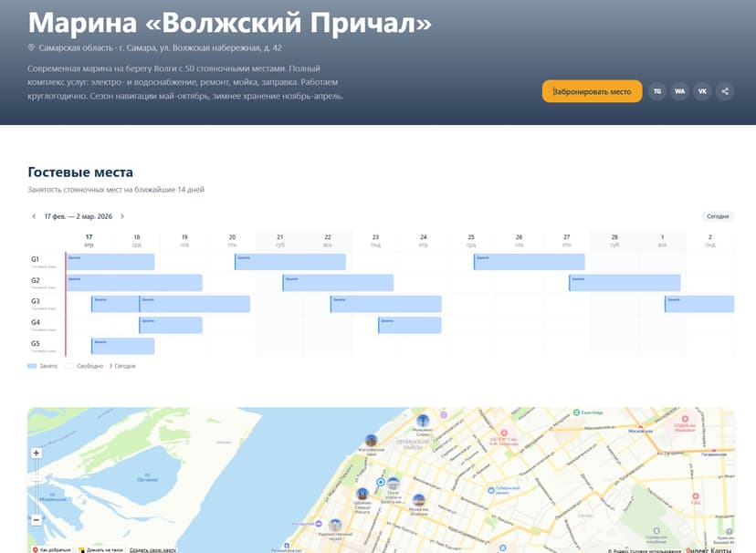Open Telegram via the TG icon
The image size is (756, 553).
click(656, 91)
